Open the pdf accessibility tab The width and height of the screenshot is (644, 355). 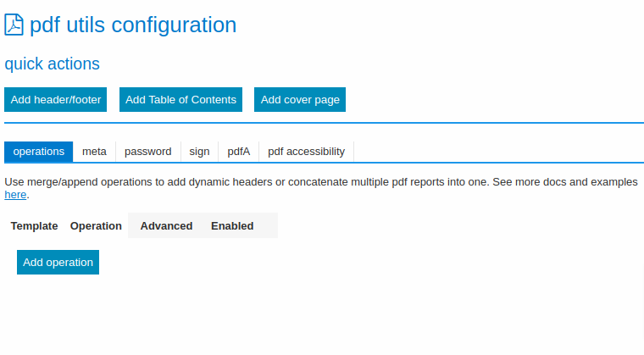coord(306,152)
